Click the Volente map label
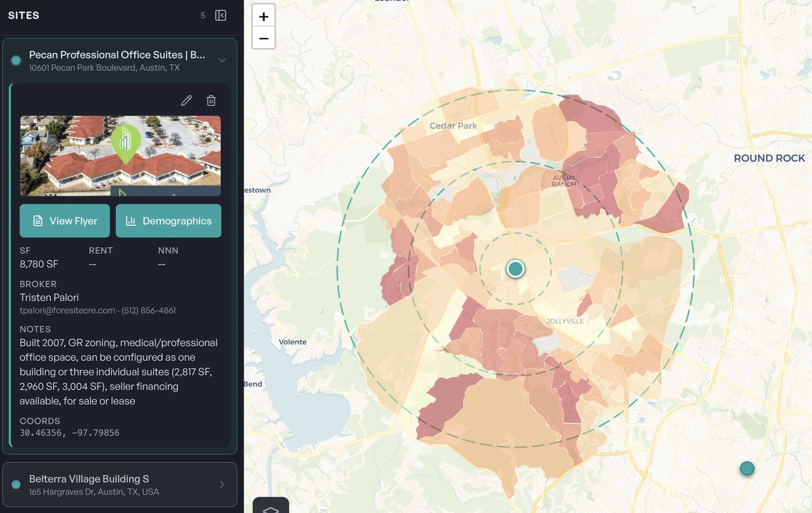This screenshot has height=513, width=812. (x=292, y=342)
